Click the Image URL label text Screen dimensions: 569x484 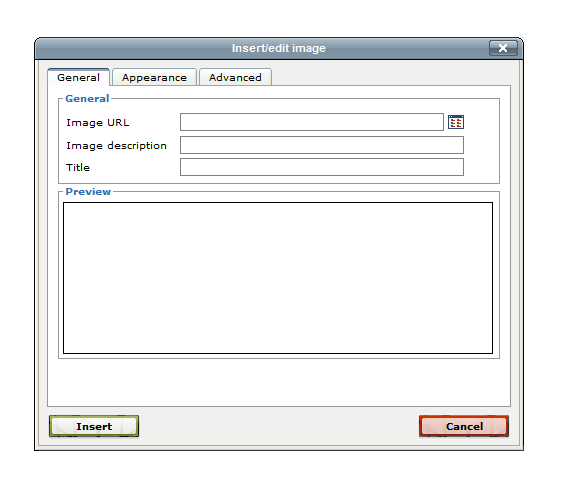[x=98, y=123]
